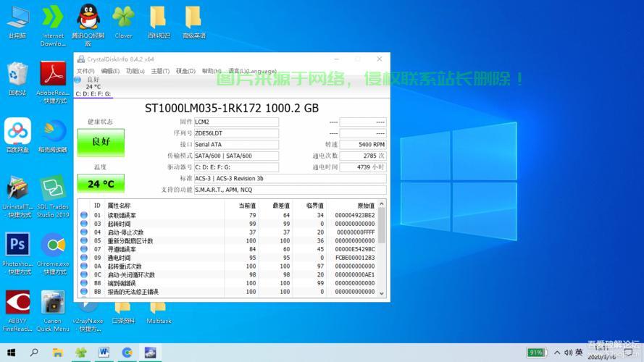This screenshot has height=362, width=644.
Task: Launch SDL Trados Studio 2019
Action: (x=53, y=196)
